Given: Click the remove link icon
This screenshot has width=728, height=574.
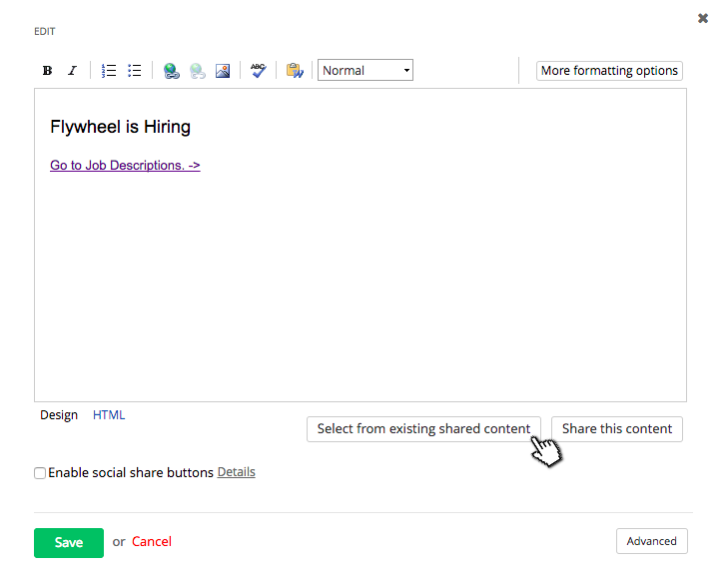Looking at the screenshot, I should coord(198,71).
